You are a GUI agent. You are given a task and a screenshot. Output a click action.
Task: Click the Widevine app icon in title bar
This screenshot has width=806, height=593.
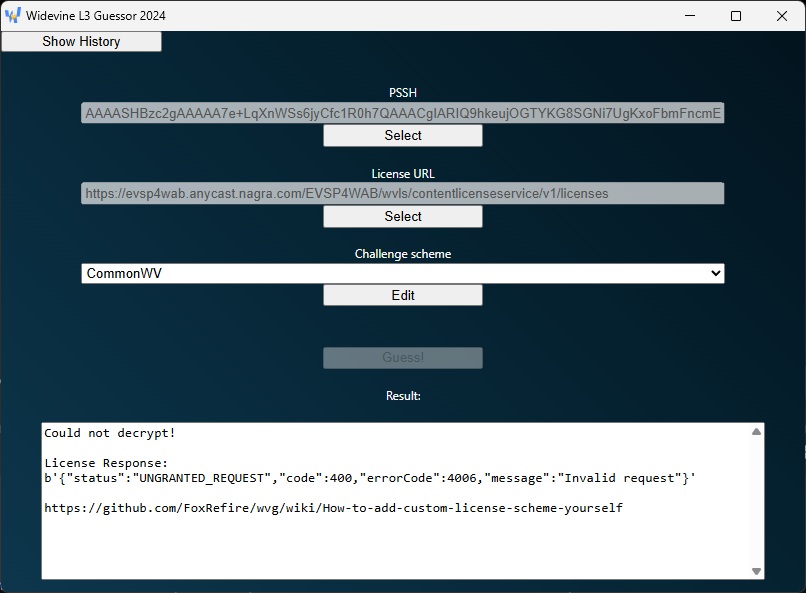(13, 16)
